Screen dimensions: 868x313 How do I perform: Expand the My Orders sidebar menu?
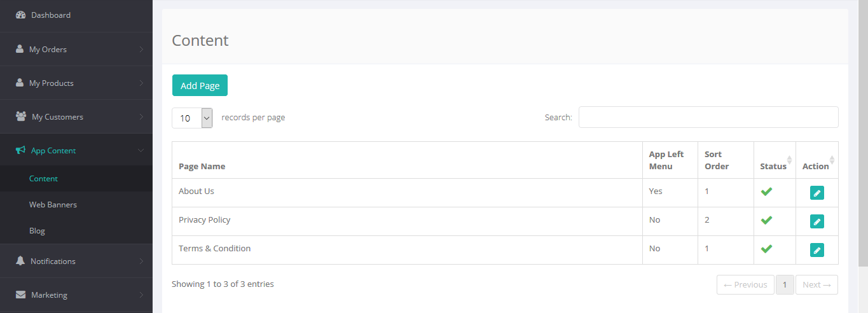[76, 49]
